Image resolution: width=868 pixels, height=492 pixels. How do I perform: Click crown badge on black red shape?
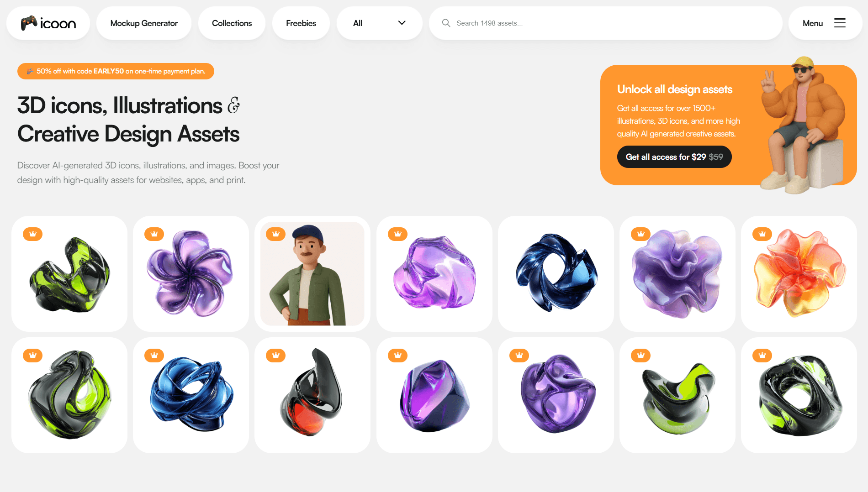click(275, 356)
